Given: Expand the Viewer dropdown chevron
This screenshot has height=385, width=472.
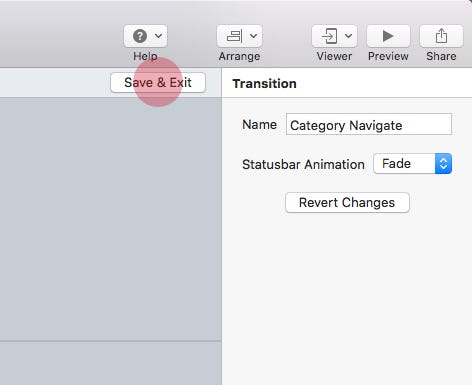Looking at the screenshot, I should (348, 36).
